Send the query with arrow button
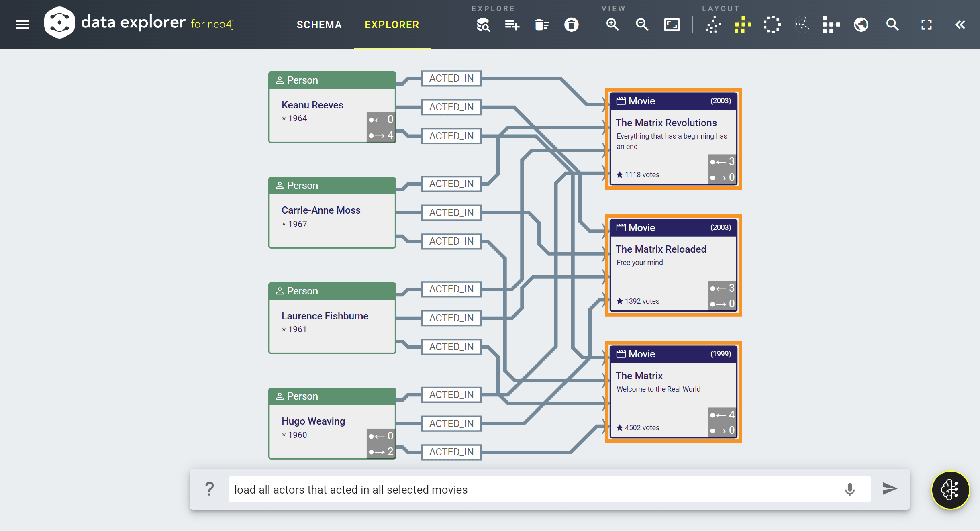The width and height of the screenshot is (980, 531). pos(890,489)
